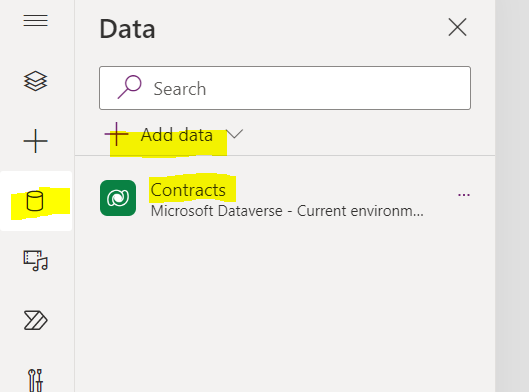Click empty space below Contracts entry
The image size is (529, 392).
[285, 304]
